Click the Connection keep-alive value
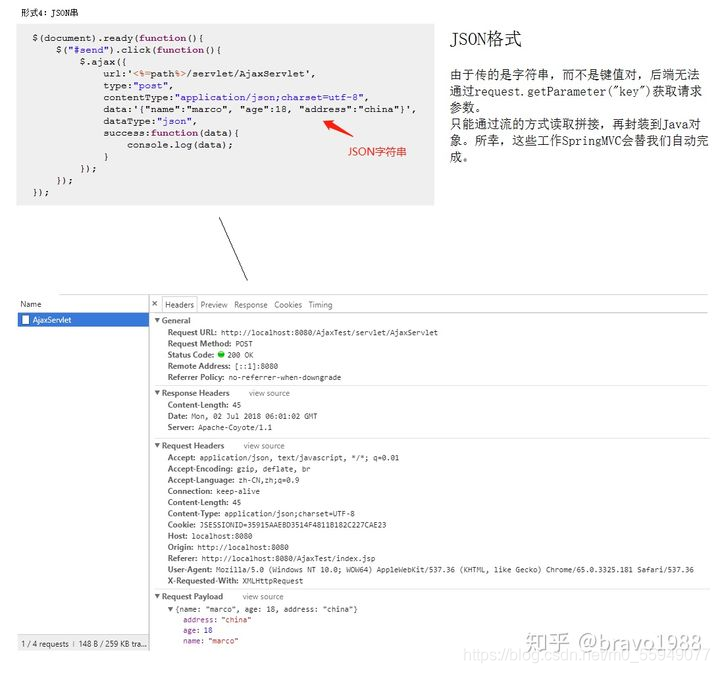The height and width of the screenshot is (673, 720). [x=238, y=491]
